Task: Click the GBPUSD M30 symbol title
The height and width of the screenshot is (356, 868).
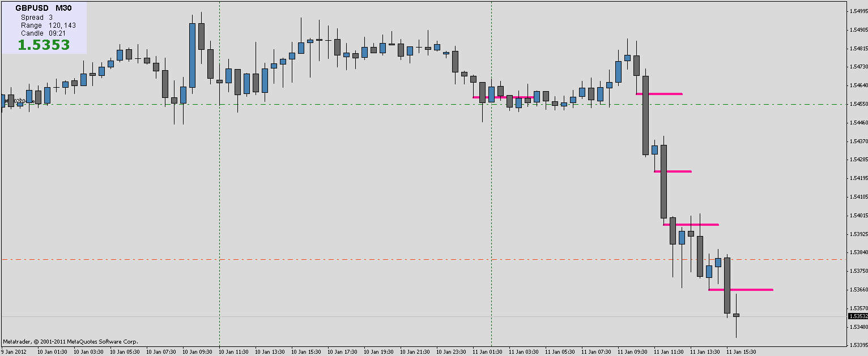Action: point(43,8)
